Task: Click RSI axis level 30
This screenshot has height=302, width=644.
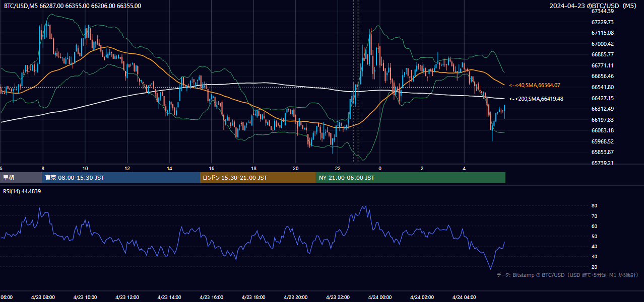Action: [x=595, y=257]
